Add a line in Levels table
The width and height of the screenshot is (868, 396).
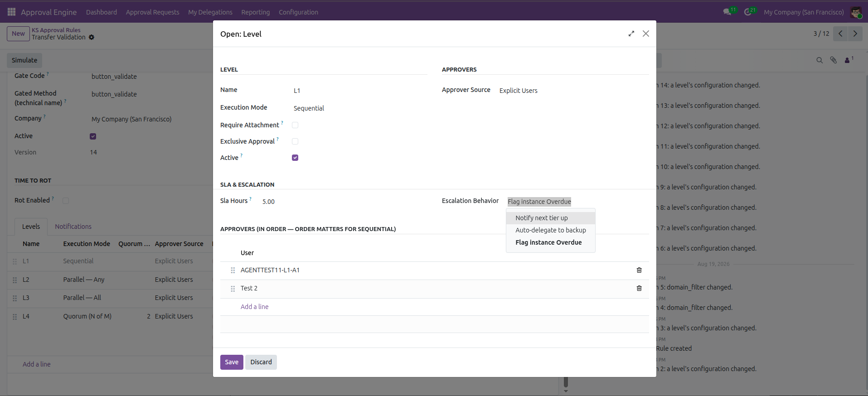[x=37, y=364]
